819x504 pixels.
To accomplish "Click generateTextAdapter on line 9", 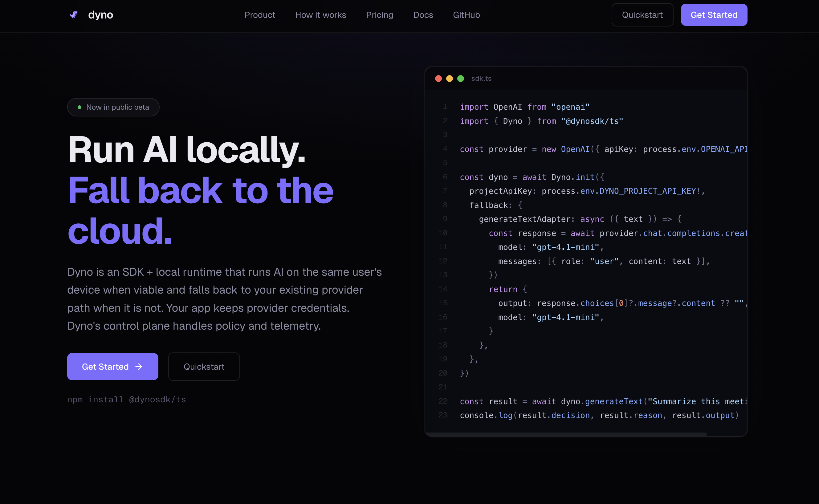I will pos(524,219).
